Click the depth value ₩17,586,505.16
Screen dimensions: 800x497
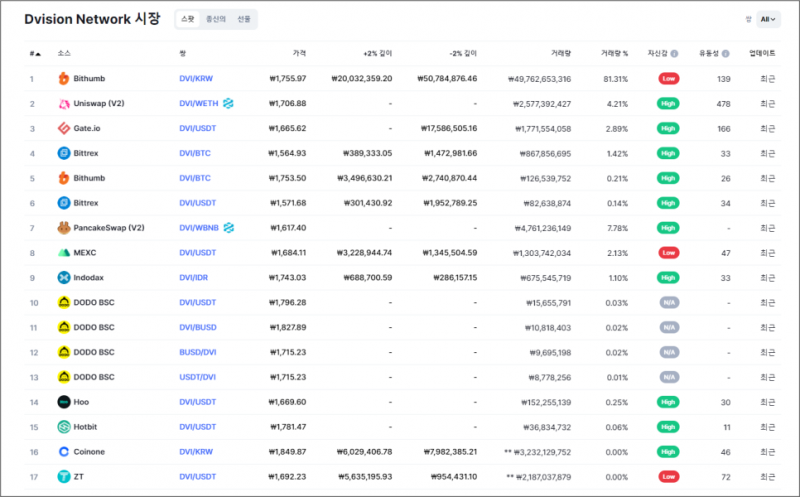[x=449, y=129]
